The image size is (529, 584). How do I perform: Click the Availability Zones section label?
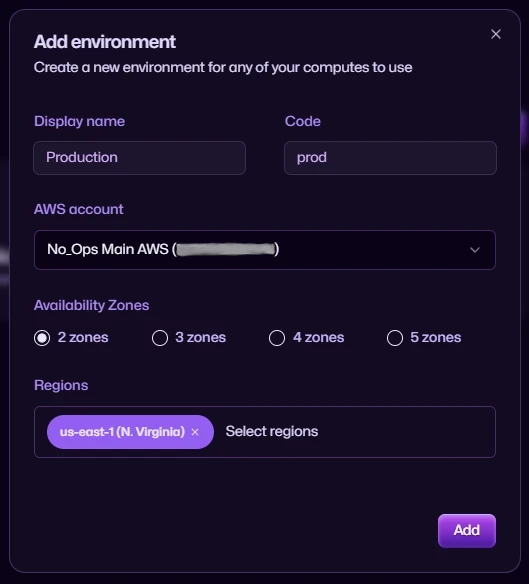point(91,305)
